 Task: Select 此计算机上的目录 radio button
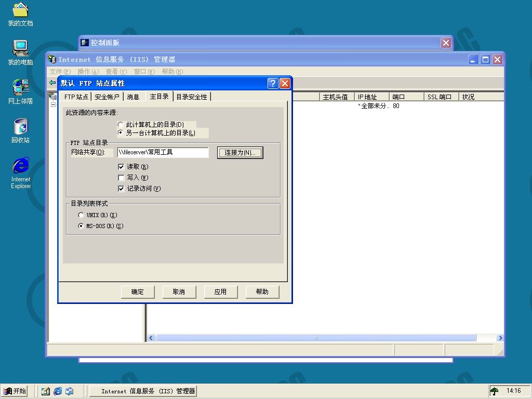[120, 125]
